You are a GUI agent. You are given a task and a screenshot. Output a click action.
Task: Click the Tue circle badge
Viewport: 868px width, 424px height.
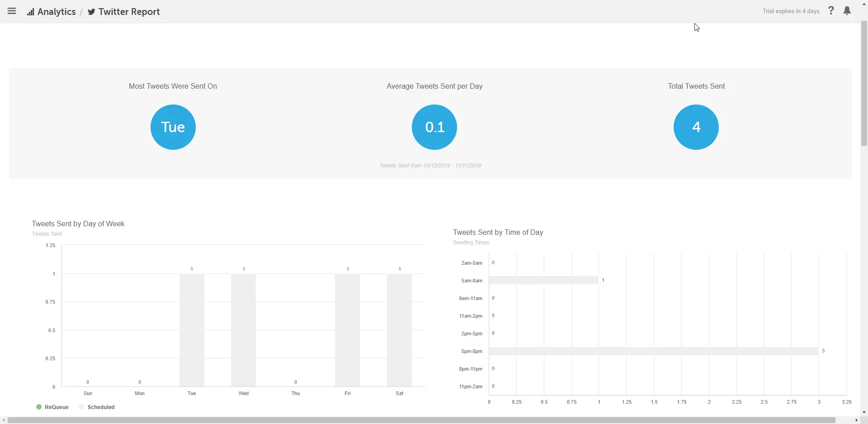pyautogui.click(x=173, y=127)
